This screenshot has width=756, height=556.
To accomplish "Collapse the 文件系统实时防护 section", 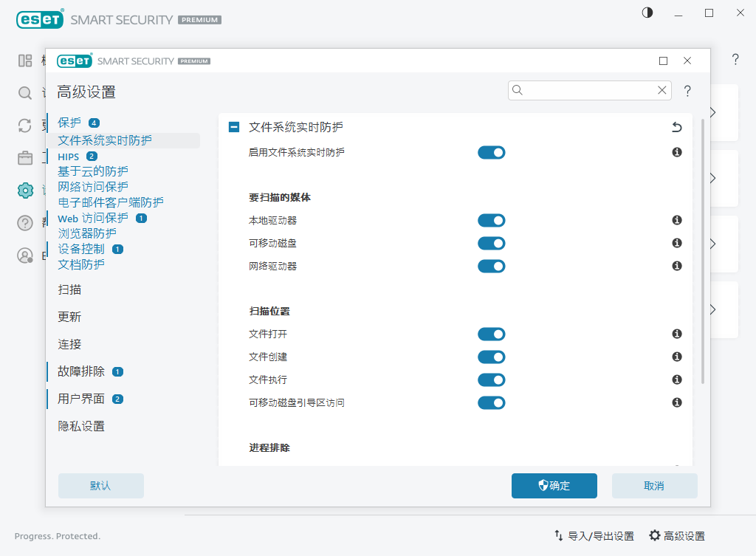I will tap(233, 127).
